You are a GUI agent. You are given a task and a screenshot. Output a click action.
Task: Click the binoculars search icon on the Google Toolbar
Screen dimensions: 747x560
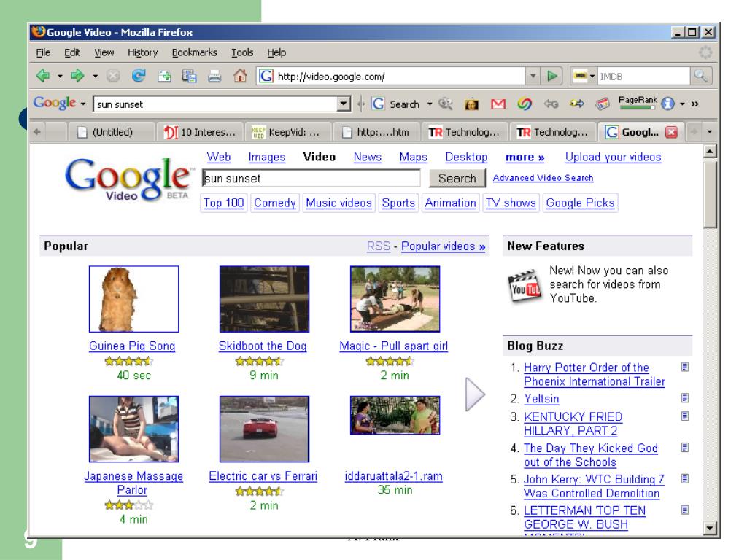(446, 104)
